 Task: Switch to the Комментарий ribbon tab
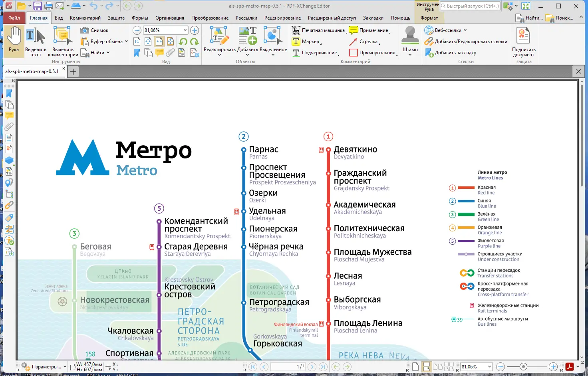(x=85, y=18)
